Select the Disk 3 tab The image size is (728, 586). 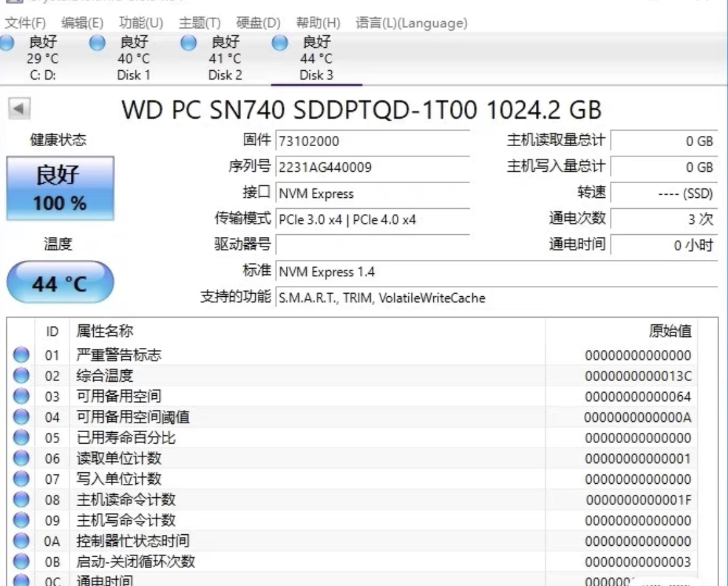point(316,59)
